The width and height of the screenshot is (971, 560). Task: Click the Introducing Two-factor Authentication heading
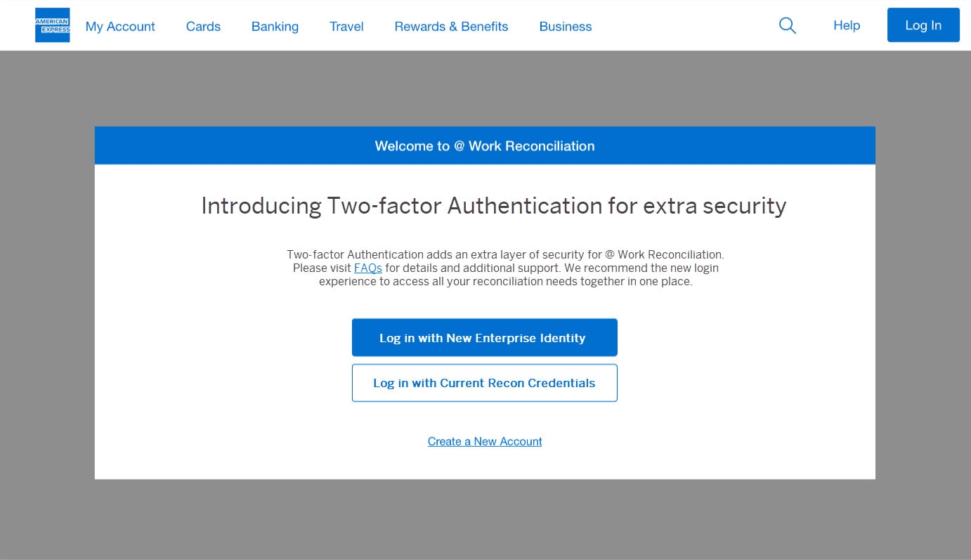click(x=493, y=206)
